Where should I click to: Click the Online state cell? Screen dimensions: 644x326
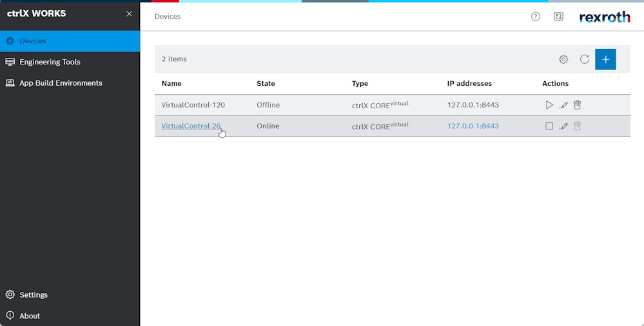[x=268, y=126]
